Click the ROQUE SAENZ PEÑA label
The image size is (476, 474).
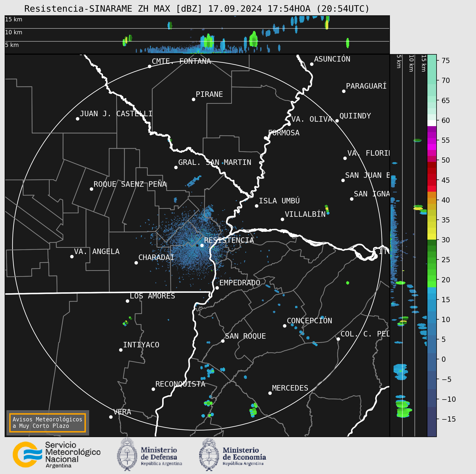pos(130,184)
